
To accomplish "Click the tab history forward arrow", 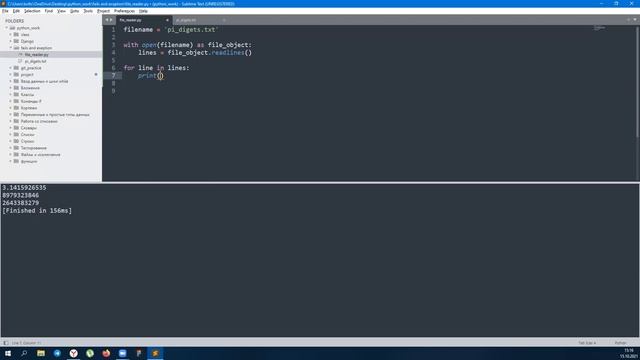I will click(x=111, y=20).
